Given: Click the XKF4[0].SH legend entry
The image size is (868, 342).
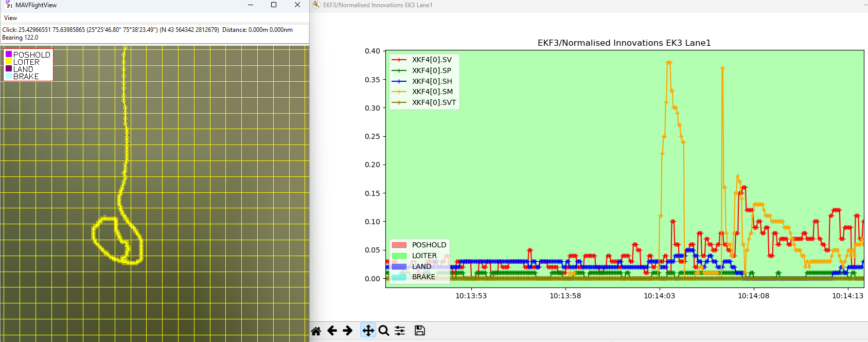Looking at the screenshot, I should pos(432,81).
